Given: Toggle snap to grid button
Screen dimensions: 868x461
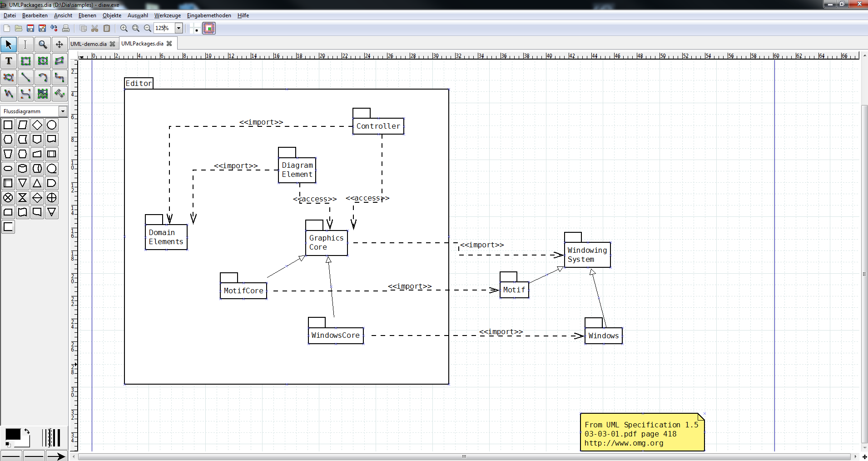Looking at the screenshot, I should click(196, 28).
